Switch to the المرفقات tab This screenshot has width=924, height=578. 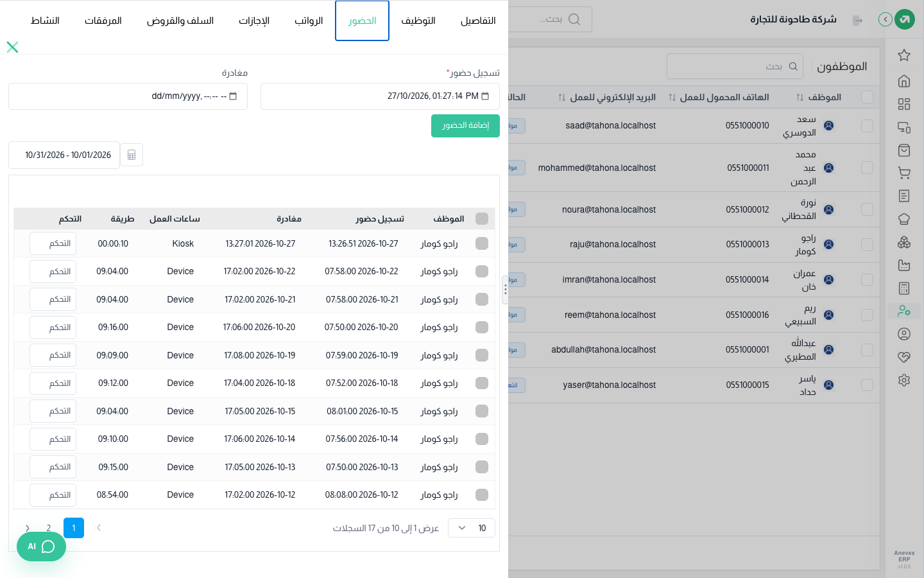pyautogui.click(x=103, y=21)
